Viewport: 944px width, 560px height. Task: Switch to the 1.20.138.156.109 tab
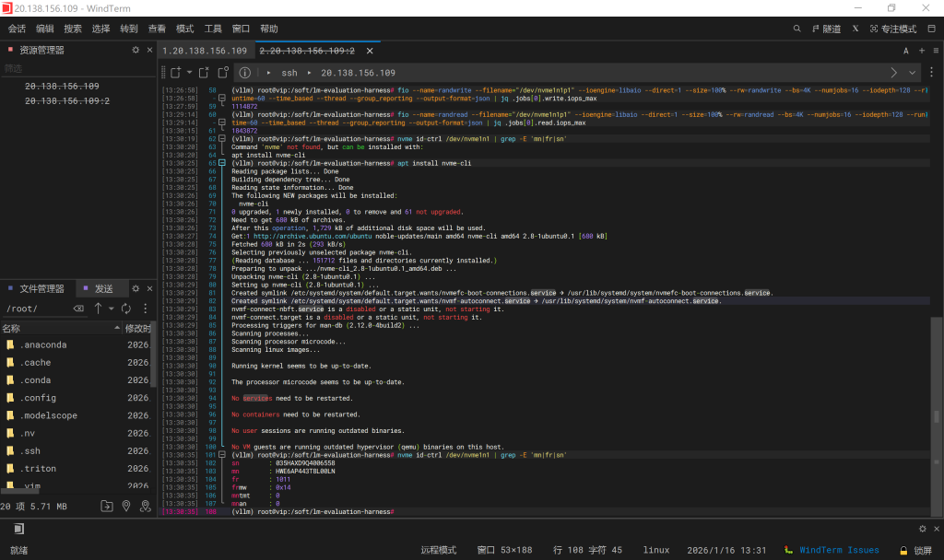click(204, 51)
